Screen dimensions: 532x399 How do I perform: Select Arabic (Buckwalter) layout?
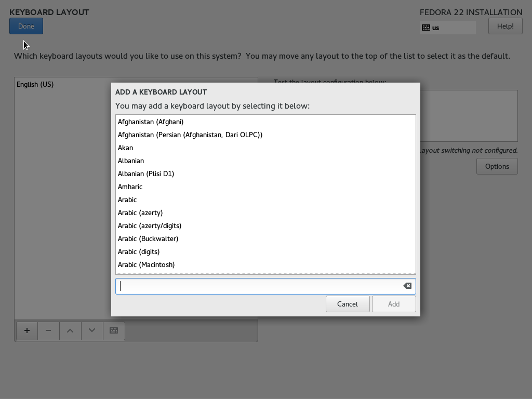tap(148, 238)
